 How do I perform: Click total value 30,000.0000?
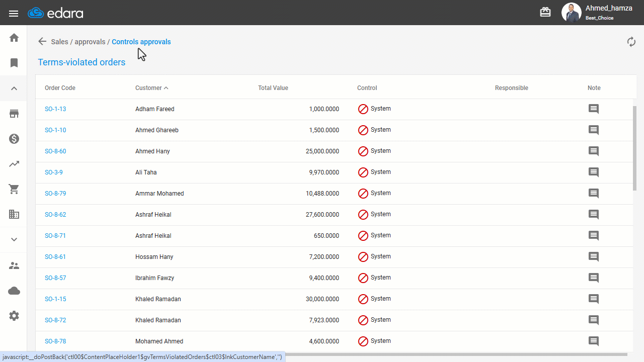point(323,299)
